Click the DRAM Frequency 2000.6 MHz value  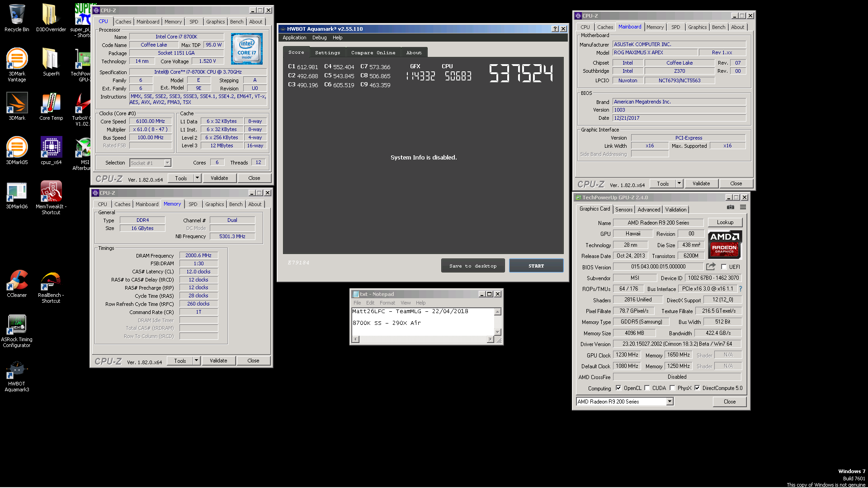(x=198, y=255)
